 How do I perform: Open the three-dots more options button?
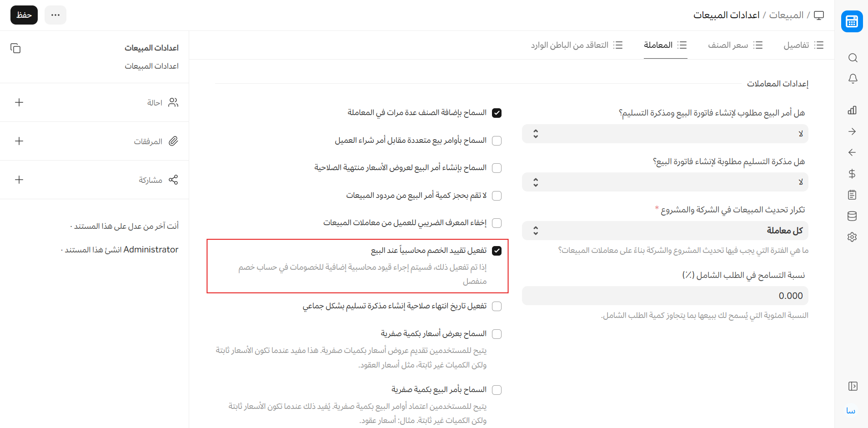tap(55, 15)
